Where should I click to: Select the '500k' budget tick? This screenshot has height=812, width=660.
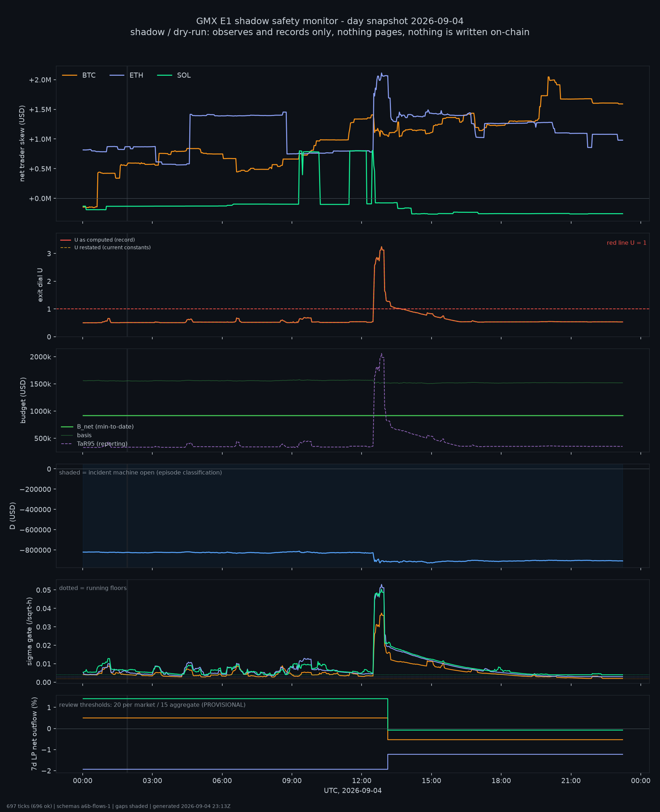[42, 439]
